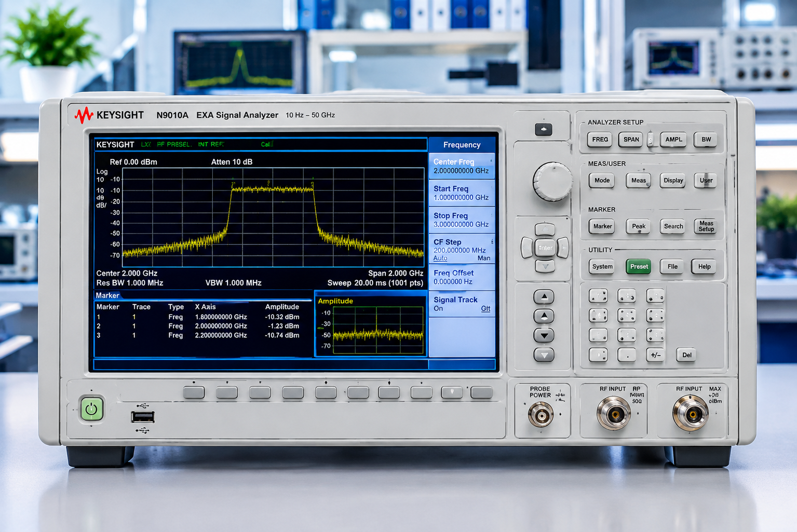Screen dimensions: 797x532
Task: Click marker 3 row at 2.200000000 GHz
Action: point(198,335)
